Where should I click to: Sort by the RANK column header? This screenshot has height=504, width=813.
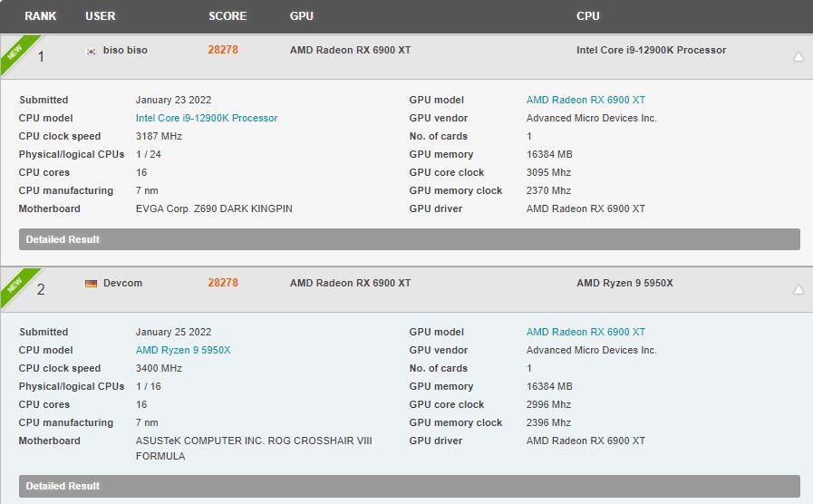(41, 16)
